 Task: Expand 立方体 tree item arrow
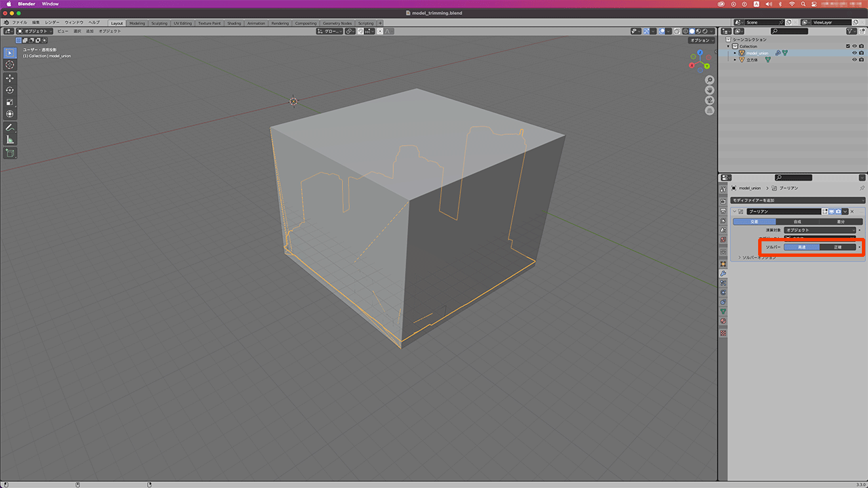pos(734,60)
